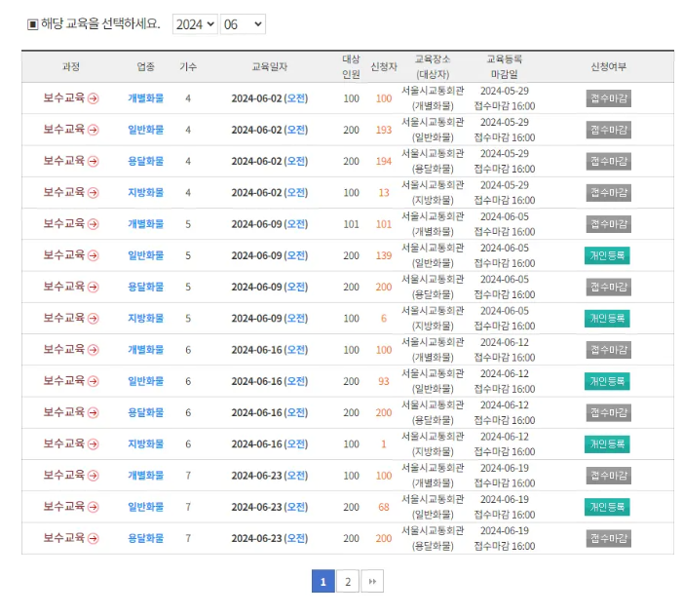Open 개별화물 link in 기수 6 row
This screenshot has height=616, width=682.
(x=146, y=350)
